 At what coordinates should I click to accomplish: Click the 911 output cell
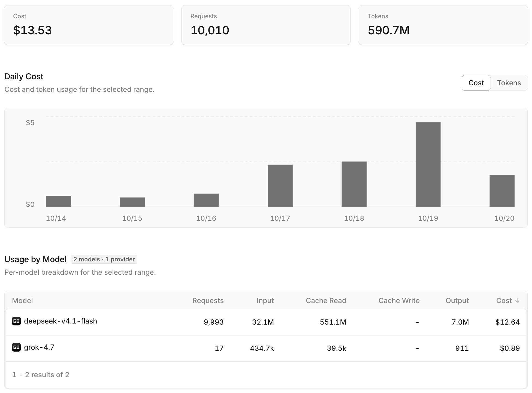point(462,348)
